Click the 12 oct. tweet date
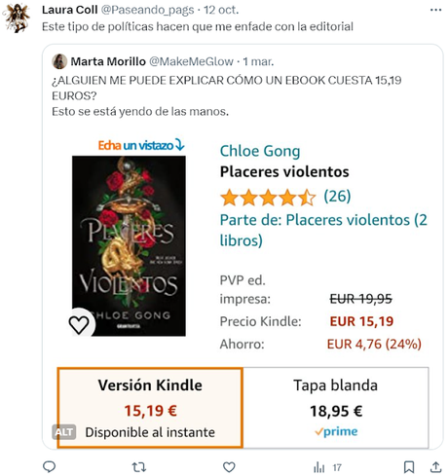The height and width of the screenshot is (476, 448). [x=221, y=10]
